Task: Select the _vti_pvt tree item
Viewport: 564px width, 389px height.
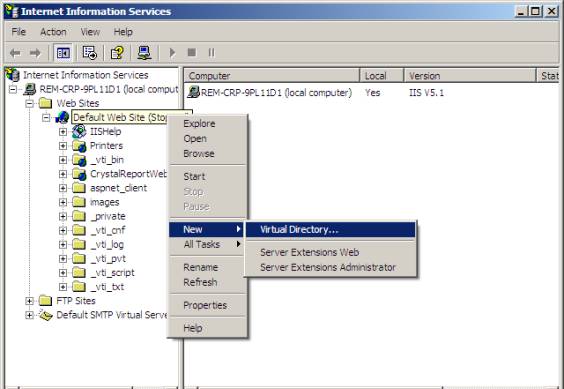Action: pos(108,258)
